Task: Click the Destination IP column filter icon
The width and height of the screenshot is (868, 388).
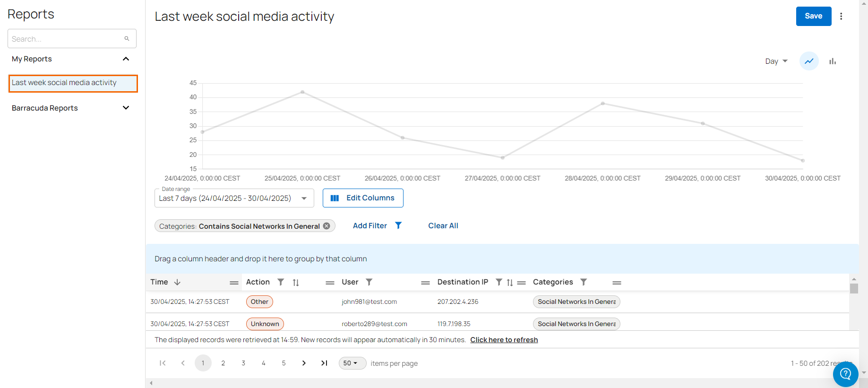Action: pos(498,282)
